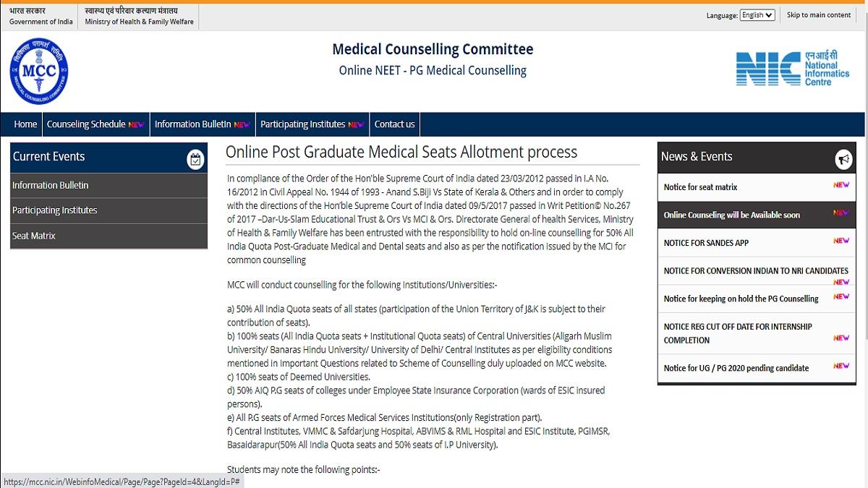Click Skip to main content
Image resolution: width=868 pixels, height=488 pixels.
coord(818,14)
